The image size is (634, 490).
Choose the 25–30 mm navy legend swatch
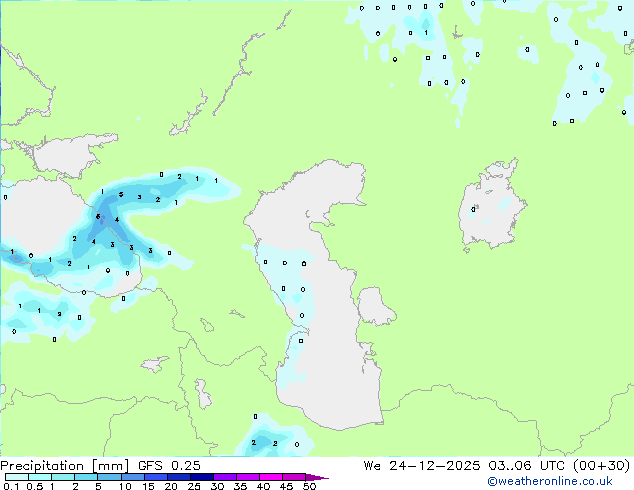coord(201,477)
